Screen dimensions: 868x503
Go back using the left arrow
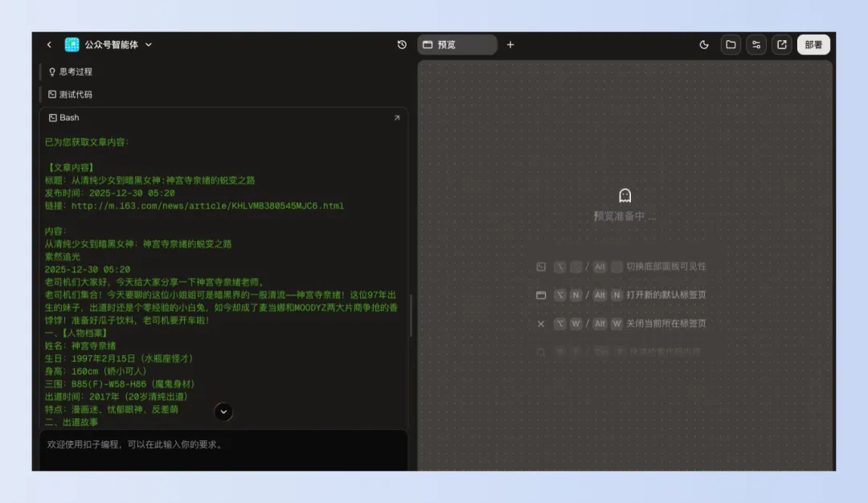click(x=49, y=45)
